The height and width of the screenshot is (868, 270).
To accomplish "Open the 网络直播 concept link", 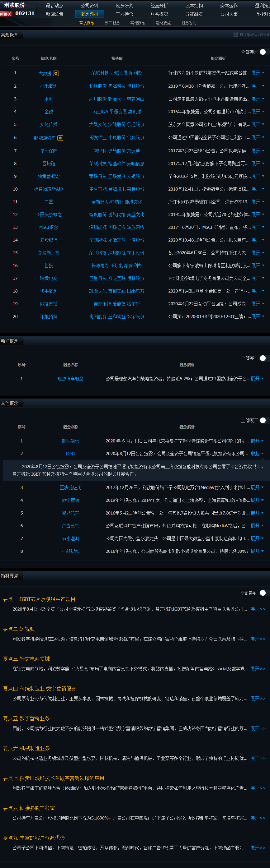I will click(49, 304).
